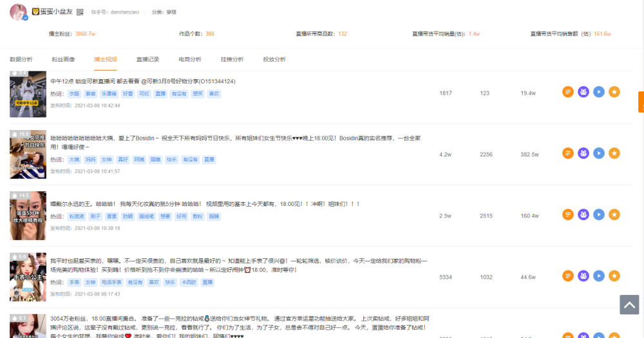The image size is (644, 338).
Task: Switch to the 数据分析 tab
Action: [21, 59]
